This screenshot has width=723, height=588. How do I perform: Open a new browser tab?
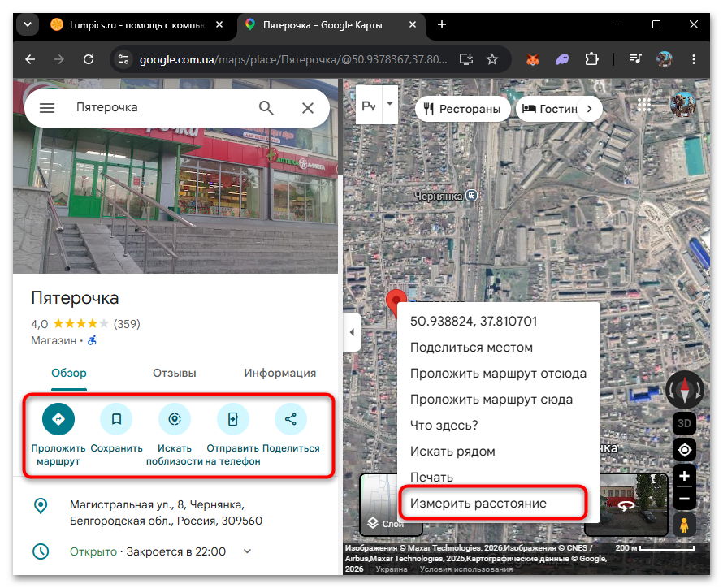click(x=442, y=25)
